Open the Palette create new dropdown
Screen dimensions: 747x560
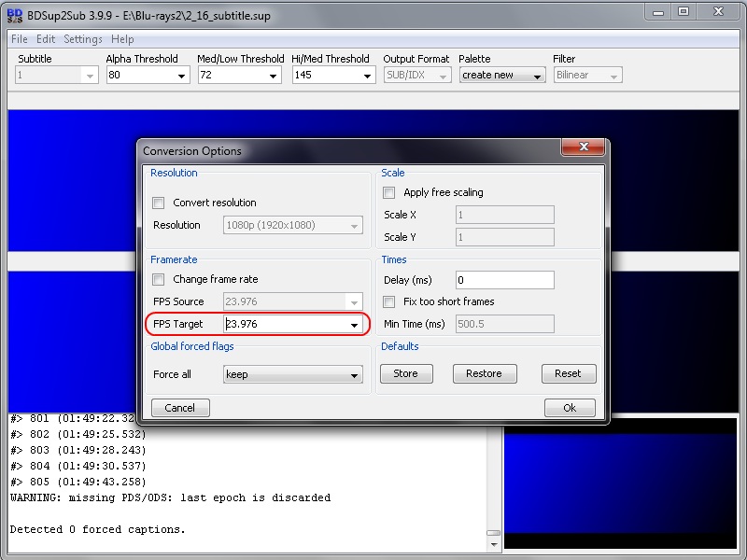tap(502, 76)
